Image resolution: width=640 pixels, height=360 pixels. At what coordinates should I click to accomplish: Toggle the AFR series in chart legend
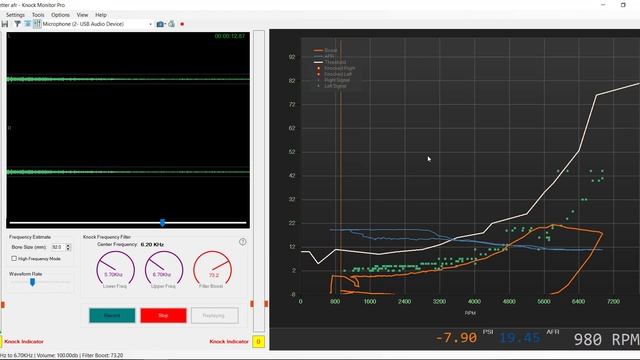(x=324, y=56)
